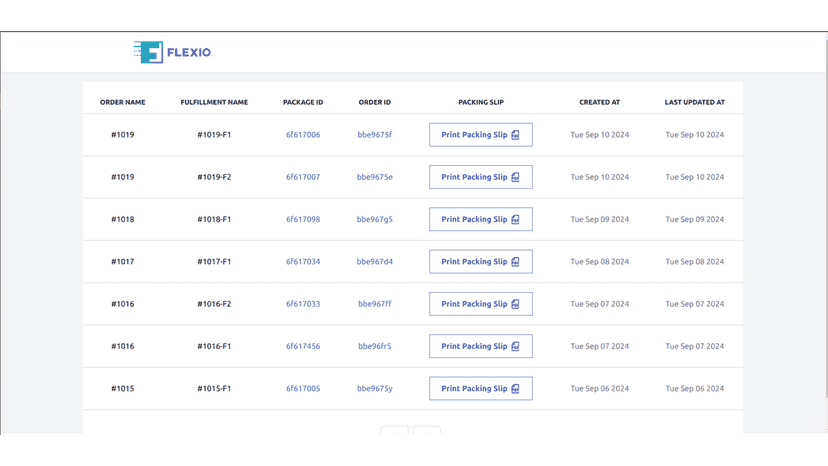Viewport: 828px width, 466px height.
Task: Click the ORDER NAME column header
Action: click(x=123, y=102)
